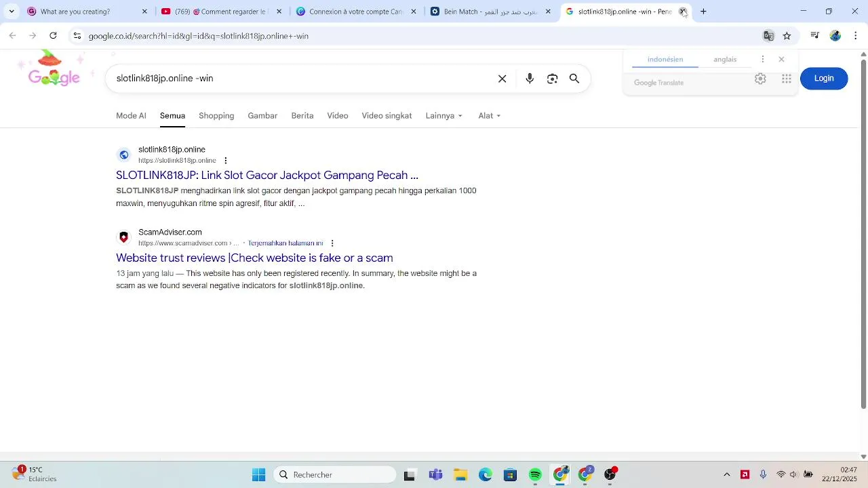Open translate popup options menu
This screenshot has height=488, width=868.
[763, 60]
